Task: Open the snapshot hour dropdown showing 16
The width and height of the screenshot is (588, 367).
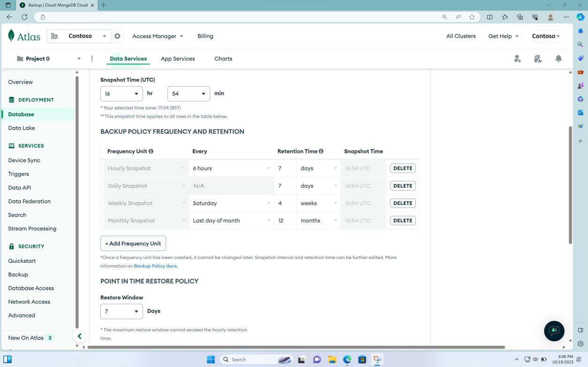Action: pos(121,93)
